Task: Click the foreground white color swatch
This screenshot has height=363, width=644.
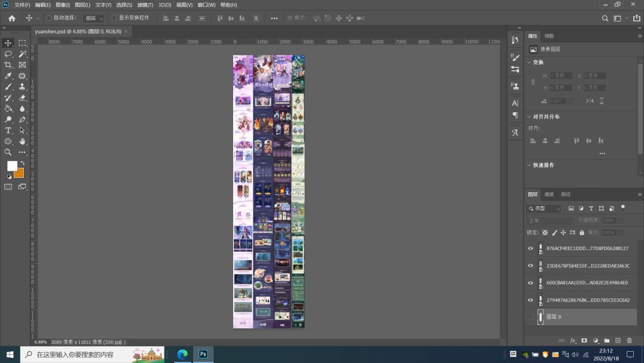Action: 12,166
